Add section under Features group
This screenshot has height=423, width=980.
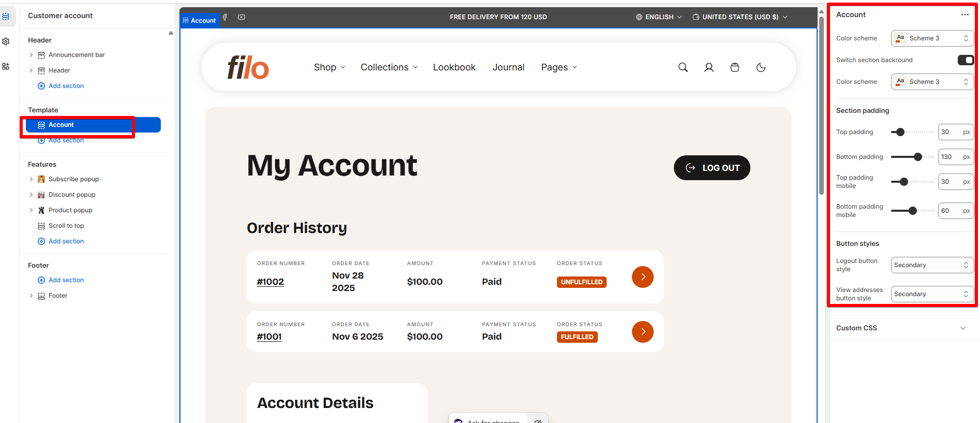[61, 241]
